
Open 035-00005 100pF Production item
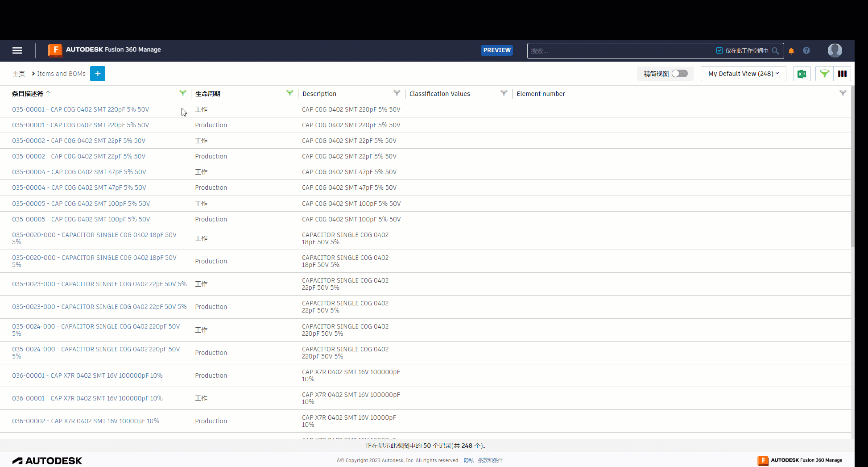pyautogui.click(x=81, y=219)
